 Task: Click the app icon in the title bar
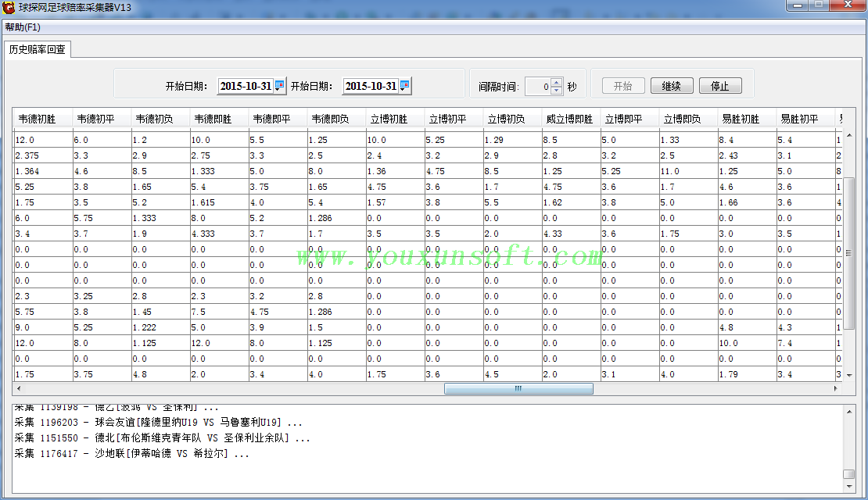[9, 7]
